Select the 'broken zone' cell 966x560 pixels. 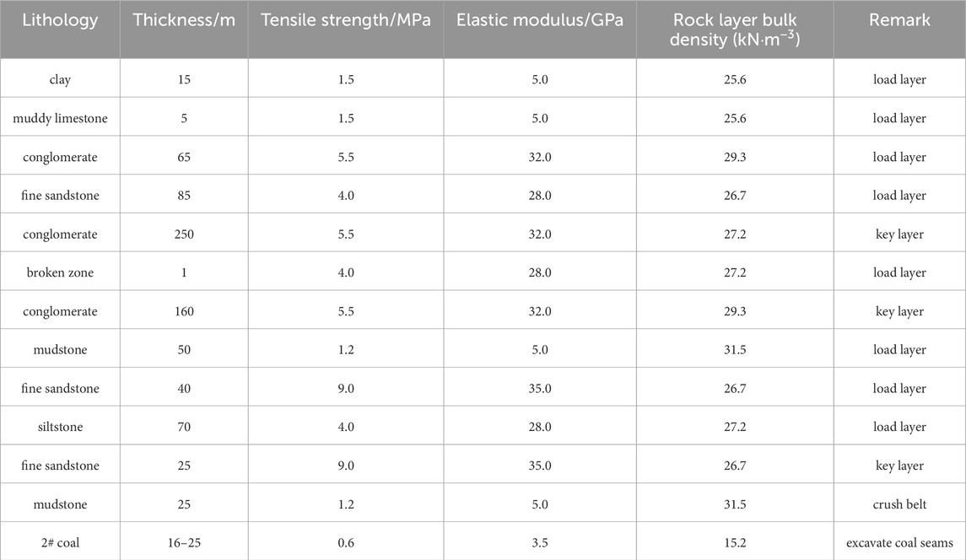tap(60, 273)
